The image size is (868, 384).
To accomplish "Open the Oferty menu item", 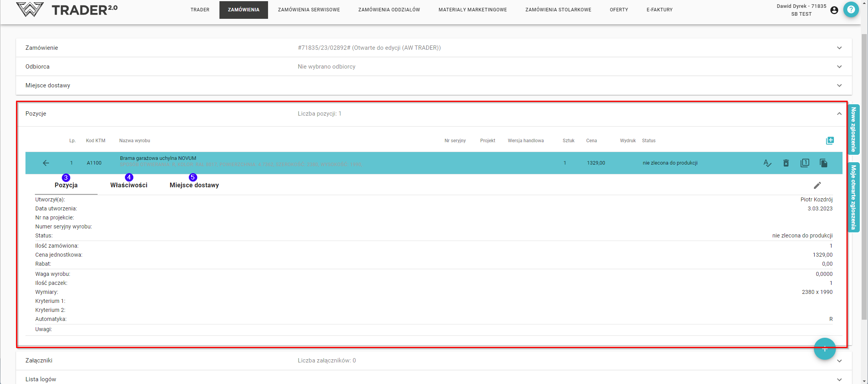I will click(x=619, y=10).
